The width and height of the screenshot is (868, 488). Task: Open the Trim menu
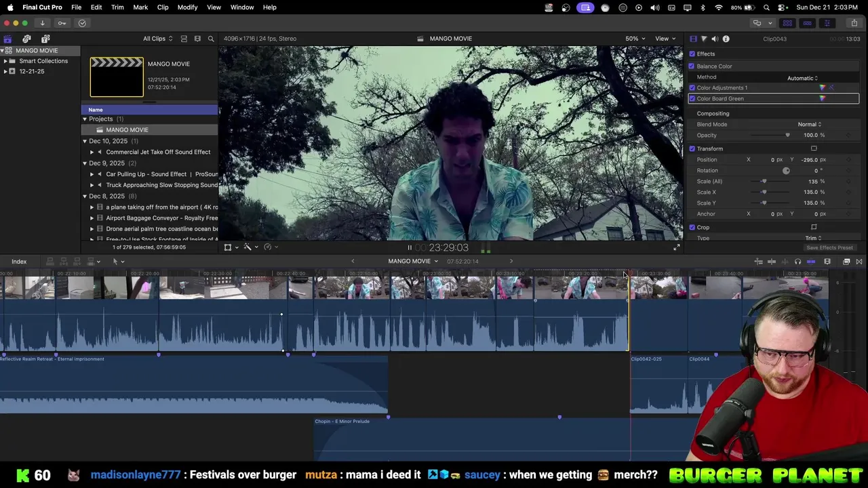[x=117, y=7]
